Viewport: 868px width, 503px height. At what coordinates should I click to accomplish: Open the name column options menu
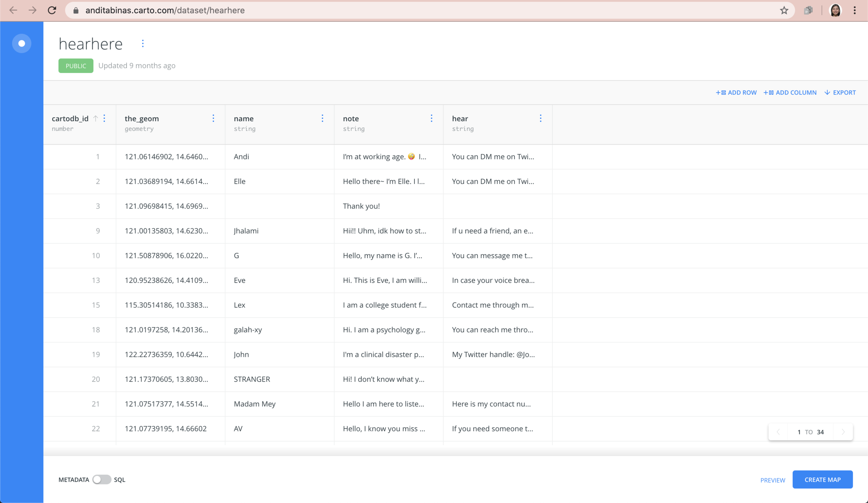(322, 118)
